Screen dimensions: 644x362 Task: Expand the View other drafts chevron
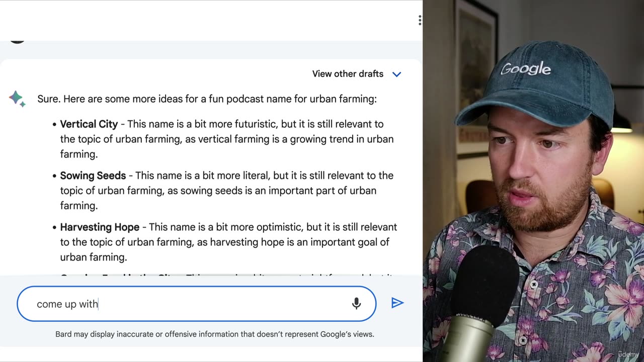396,74
